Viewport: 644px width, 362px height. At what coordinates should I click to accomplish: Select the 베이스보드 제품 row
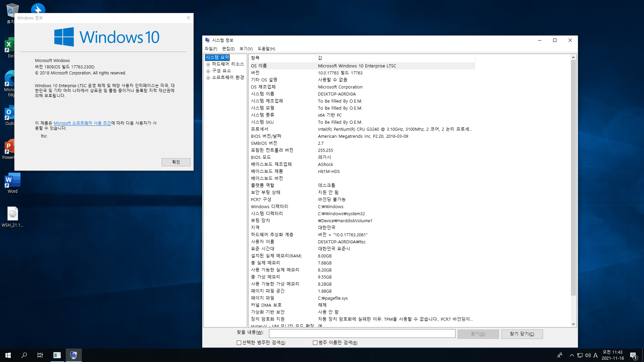pos(362,172)
